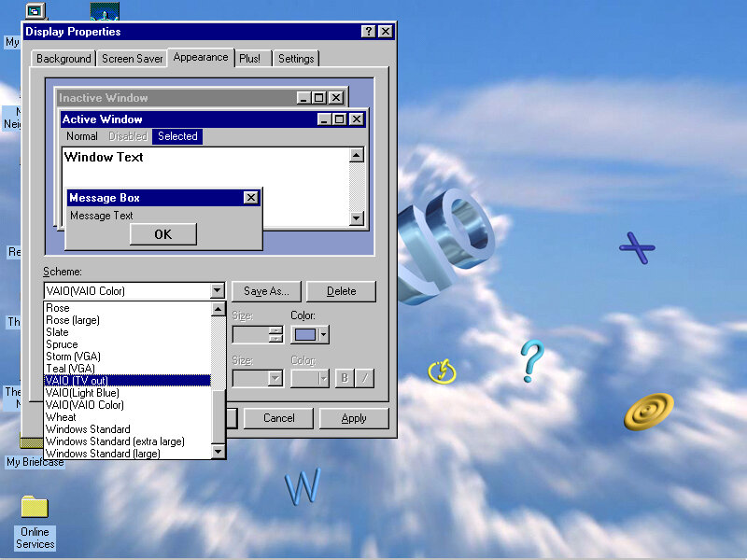Click the Delete scheme button
Viewport: 747px width, 560px height.
341,291
